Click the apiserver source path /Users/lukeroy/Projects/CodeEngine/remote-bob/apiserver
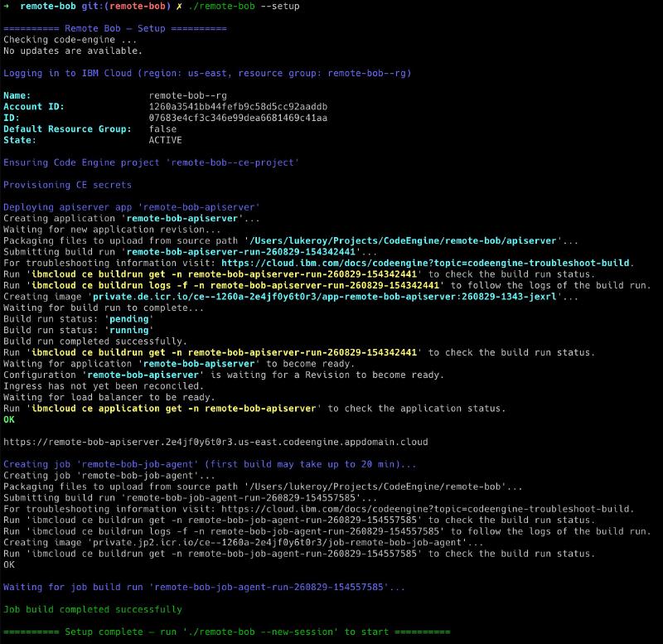Viewport: 663px width, 644px height. (403, 240)
